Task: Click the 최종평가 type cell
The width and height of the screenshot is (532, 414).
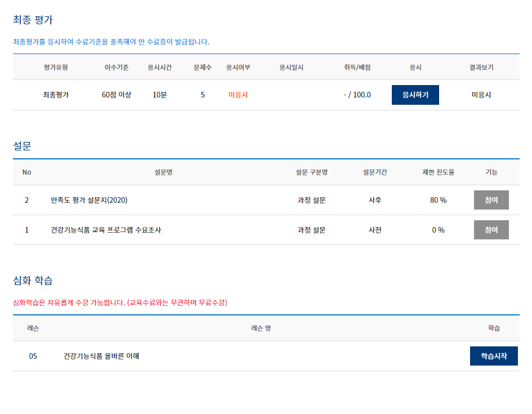Action: [x=56, y=95]
